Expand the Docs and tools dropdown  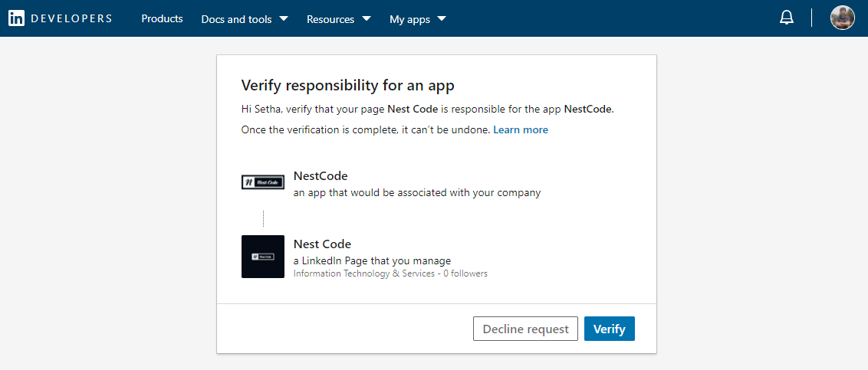(x=245, y=19)
